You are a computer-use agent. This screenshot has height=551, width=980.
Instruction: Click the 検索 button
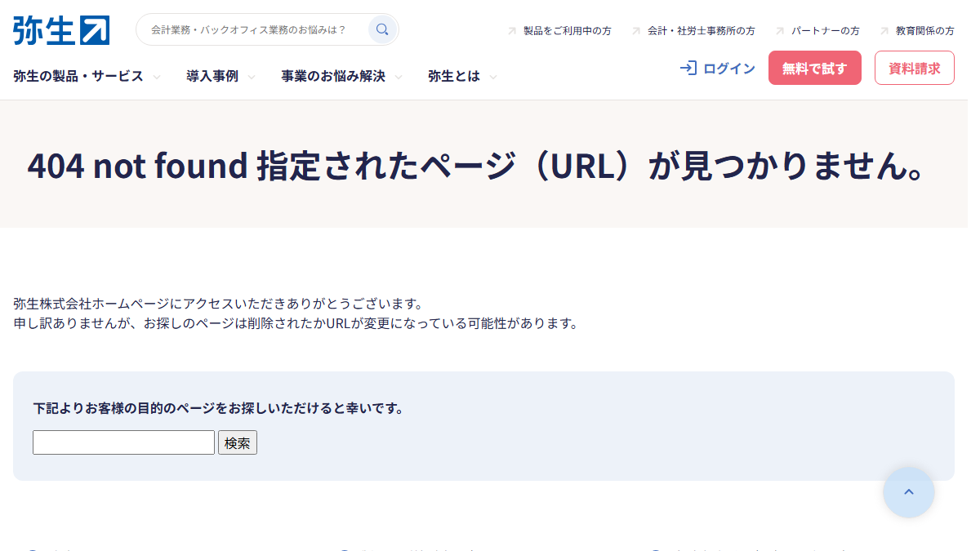pyautogui.click(x=238, y=442)
